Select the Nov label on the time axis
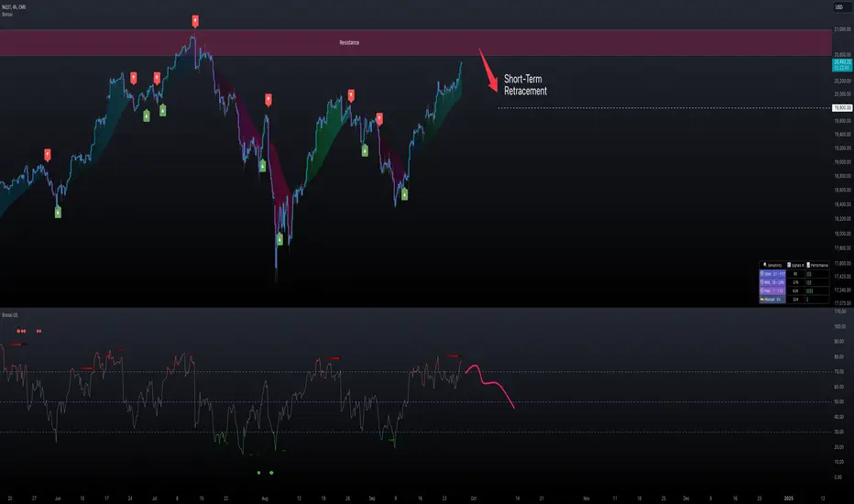Viewport: 854px width, 504px height. coord(586,498)
